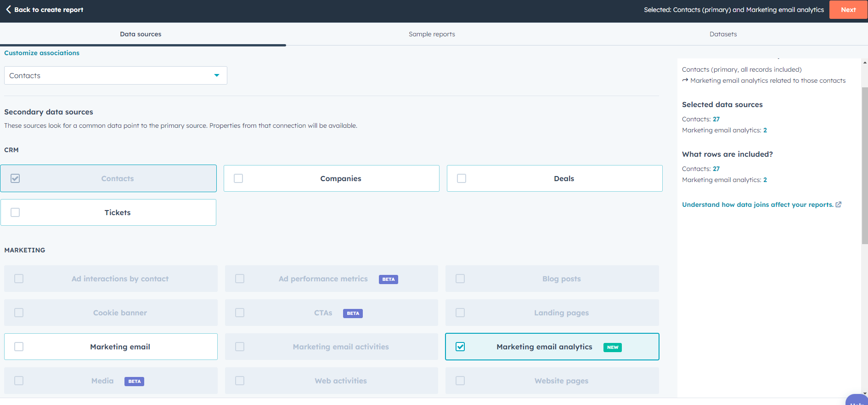Click the Blog posts checkbox
This screenshot has height=405, width=868.
pyautogui.click(x=460, y=279)
